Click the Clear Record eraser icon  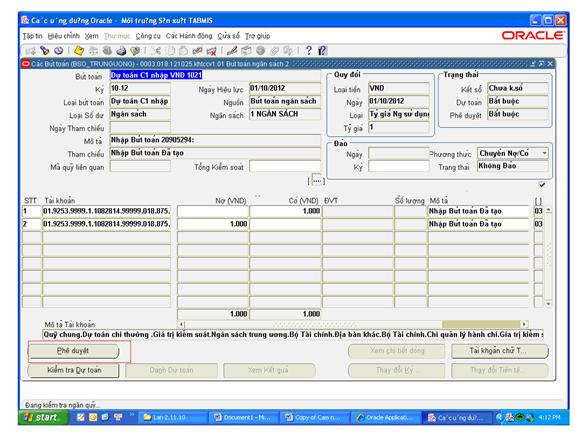198,51
